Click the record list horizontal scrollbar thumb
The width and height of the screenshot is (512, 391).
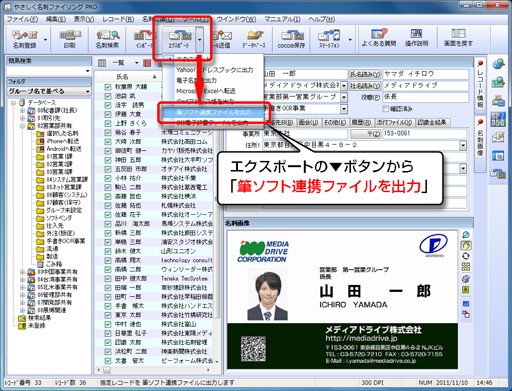pos(107,370)
